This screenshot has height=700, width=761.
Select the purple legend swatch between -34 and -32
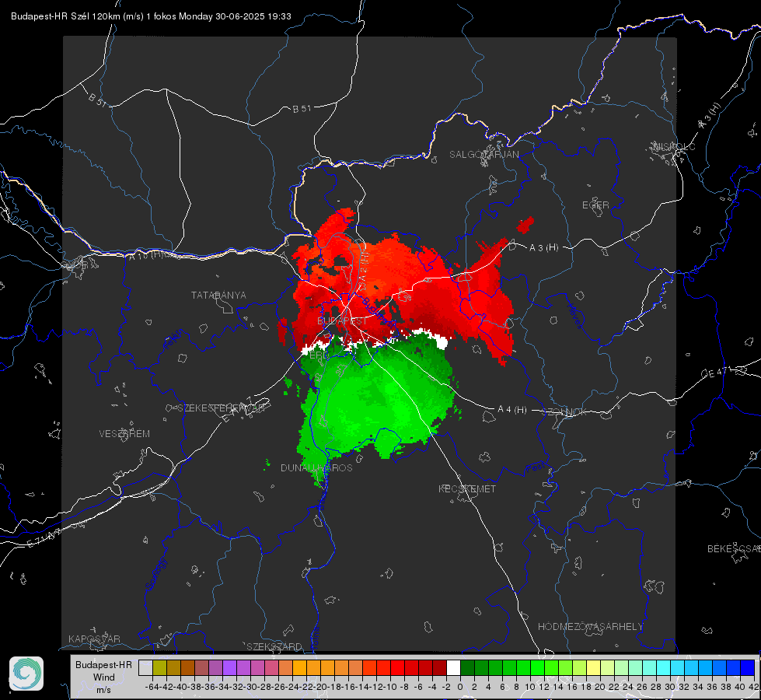(229, 667)
